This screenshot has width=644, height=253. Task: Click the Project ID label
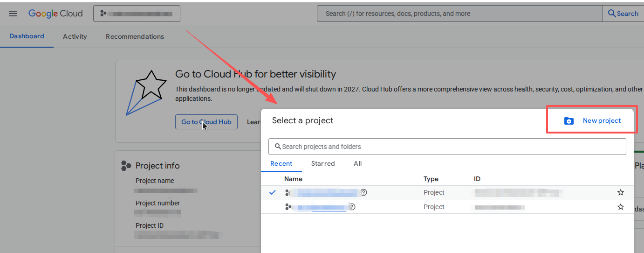[x=150, y=225]
